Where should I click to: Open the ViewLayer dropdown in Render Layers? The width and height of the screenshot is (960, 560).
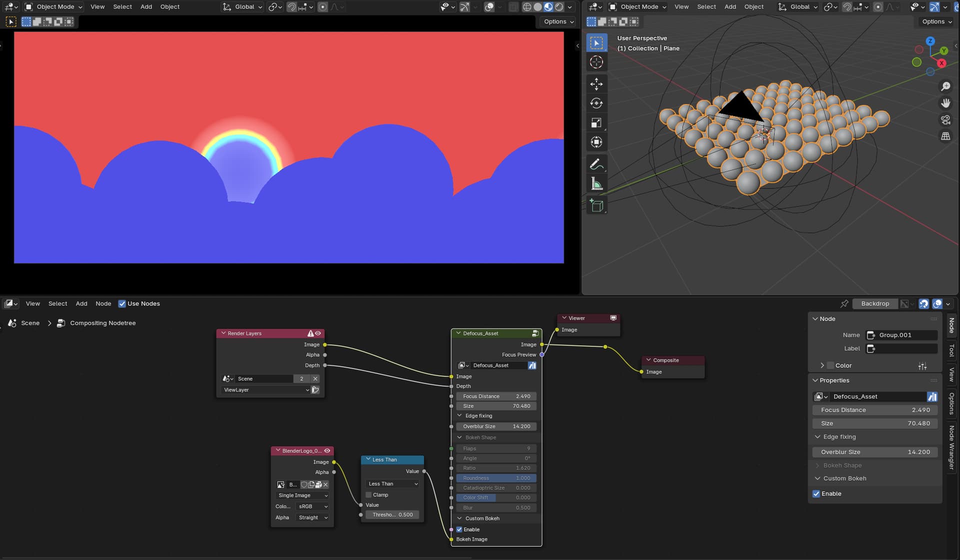(266, 389)
